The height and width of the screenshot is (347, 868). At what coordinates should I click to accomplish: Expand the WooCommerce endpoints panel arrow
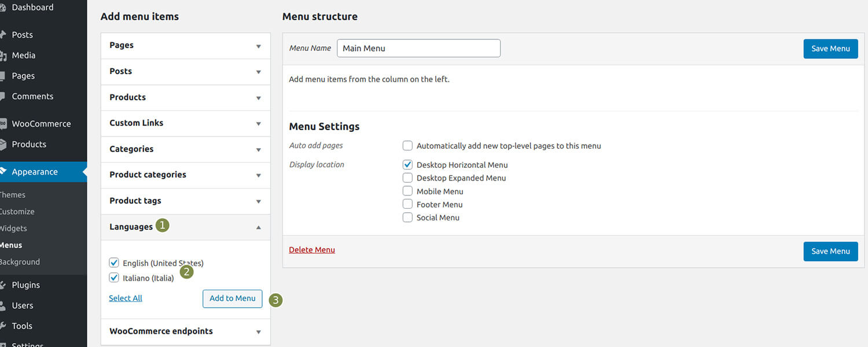[259, 332]
